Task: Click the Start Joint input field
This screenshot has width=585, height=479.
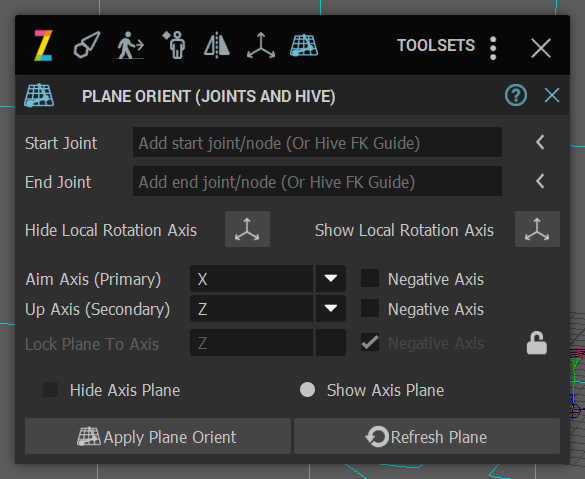Action: [317, 143]
